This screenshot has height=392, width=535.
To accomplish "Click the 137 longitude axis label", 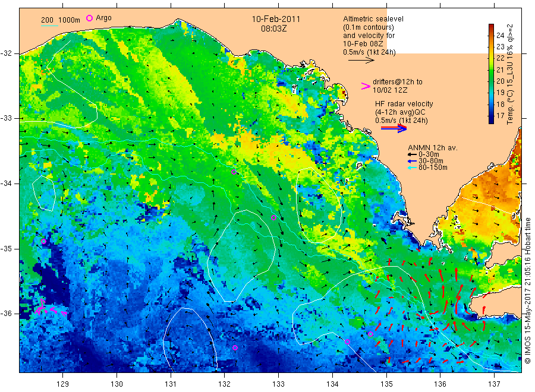I will [x=494, y=384].
